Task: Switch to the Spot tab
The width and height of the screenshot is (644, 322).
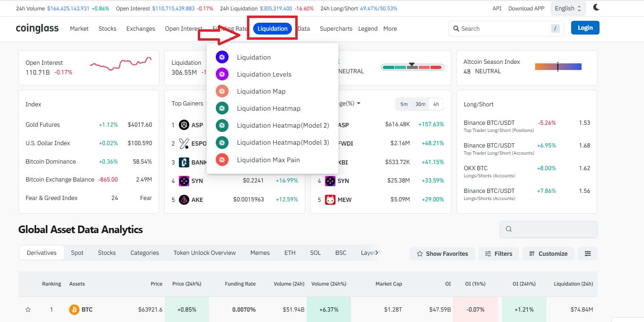Action: pyautogui.click(x=77, y=253)
